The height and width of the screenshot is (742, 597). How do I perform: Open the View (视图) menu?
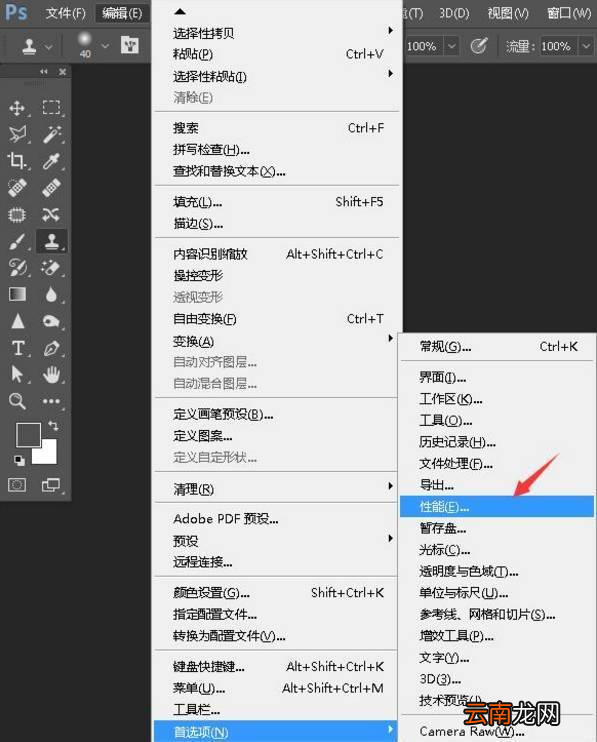(x=508, y=13)
